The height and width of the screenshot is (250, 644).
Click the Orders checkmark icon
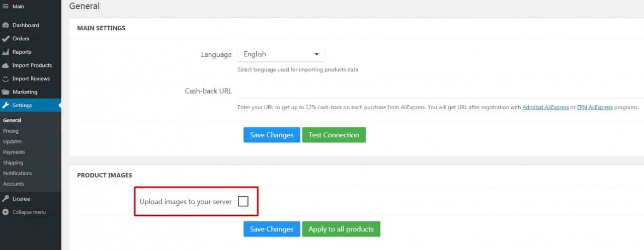[x=6, y=38]
